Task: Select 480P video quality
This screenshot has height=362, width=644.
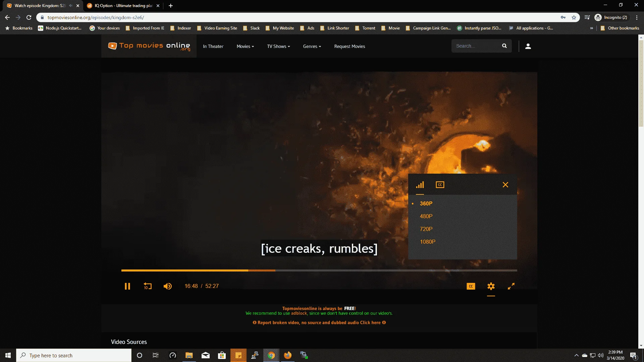Action: pyautogui.click(x=426, y=216)
